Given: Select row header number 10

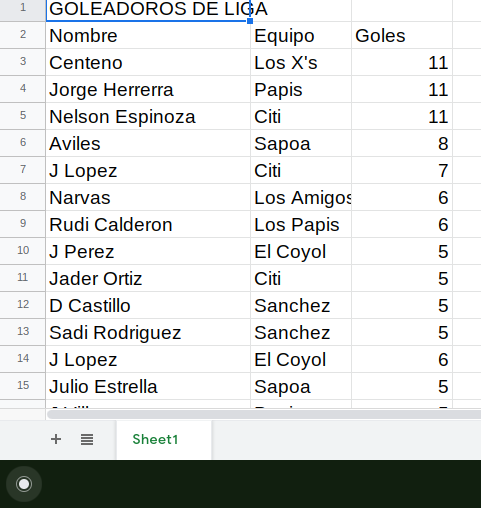Looking at the screenshot, I should pos(23,251).
